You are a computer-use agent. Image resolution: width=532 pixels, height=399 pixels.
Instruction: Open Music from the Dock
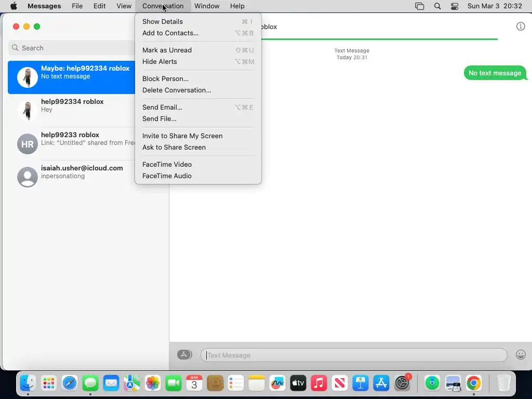[318, 383]
